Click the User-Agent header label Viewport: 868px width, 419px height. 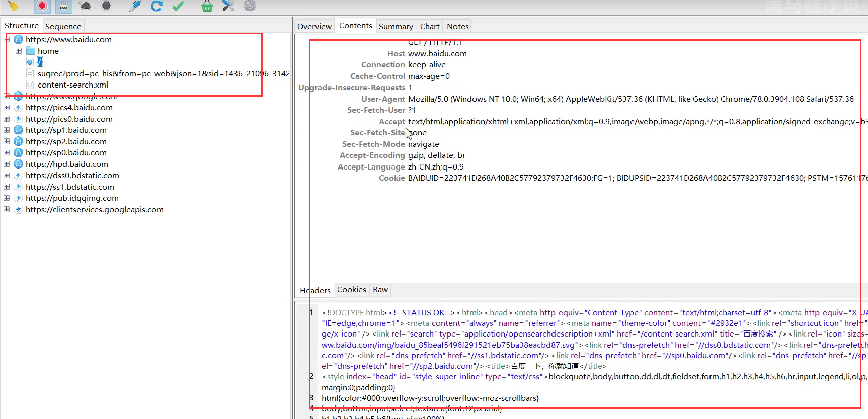383,99
